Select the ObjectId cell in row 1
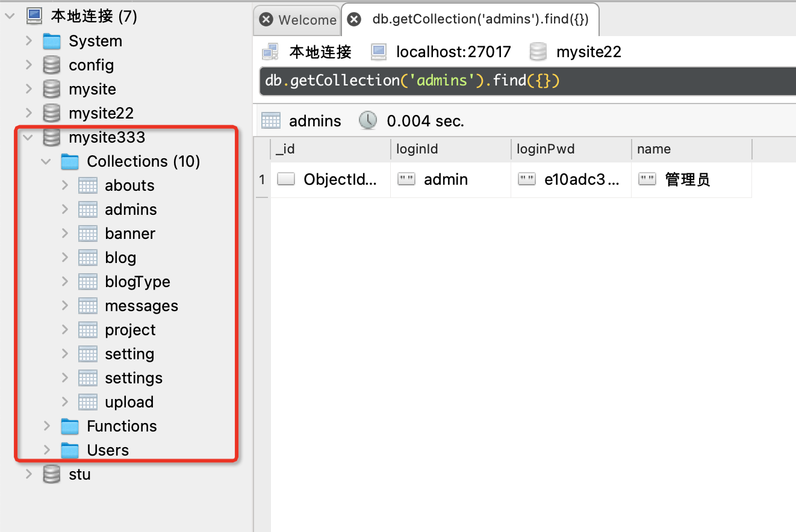Viewport: 796px width, 532px height. [x=330, y=179]
